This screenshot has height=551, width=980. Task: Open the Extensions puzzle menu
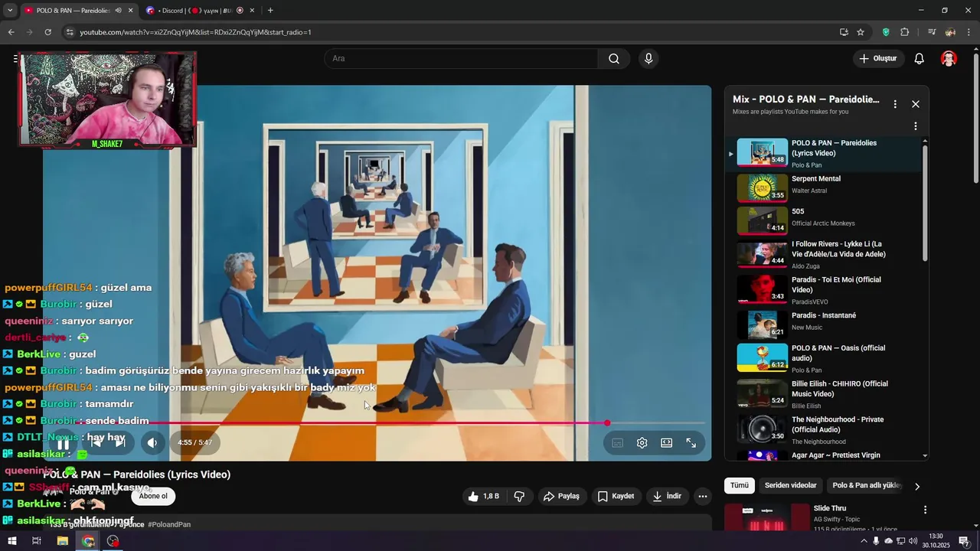pyautogui.click(x=905, y=32)
